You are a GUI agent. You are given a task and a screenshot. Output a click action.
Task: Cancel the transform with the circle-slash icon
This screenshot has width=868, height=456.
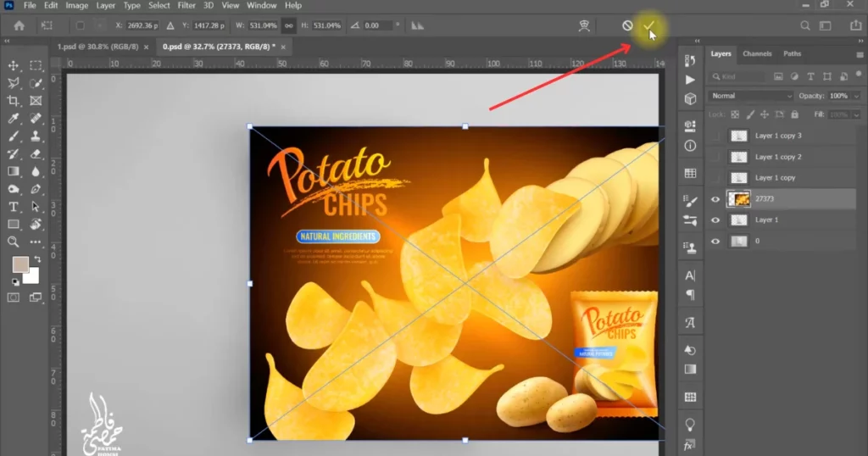(627, 25)
